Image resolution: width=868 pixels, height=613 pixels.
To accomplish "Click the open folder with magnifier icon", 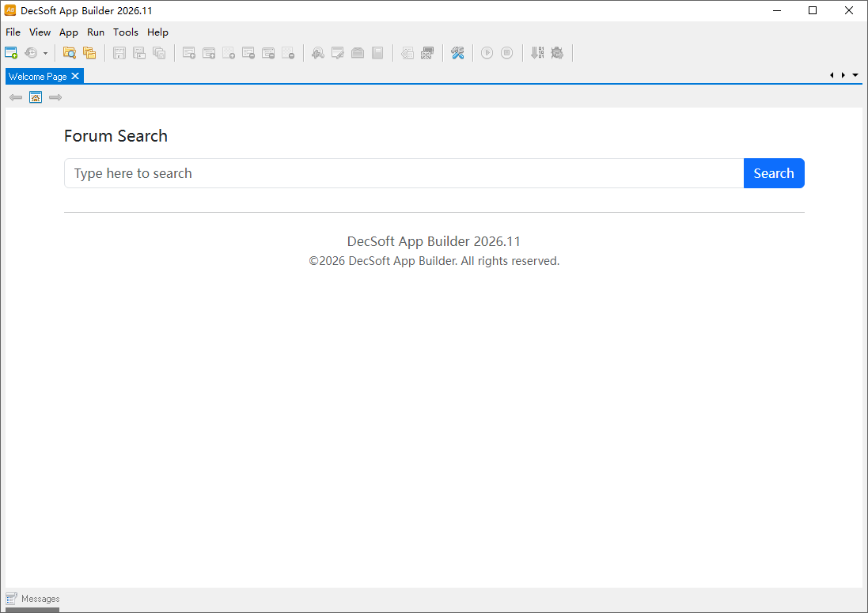I will (69, 52).
